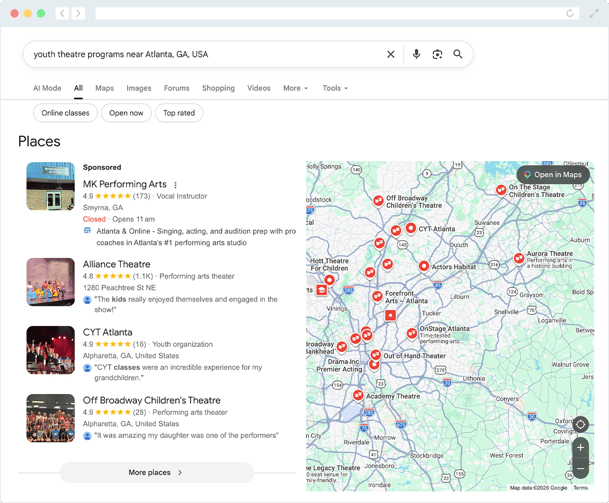
Task: Click the map pin for On The Stage Children's Theatre
Action: 501,190
